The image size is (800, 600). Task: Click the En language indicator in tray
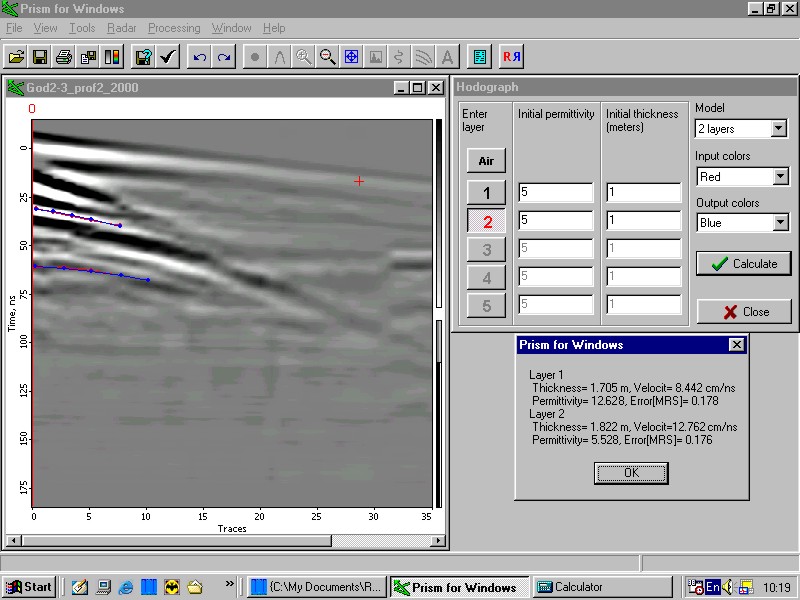coord(712,587)
